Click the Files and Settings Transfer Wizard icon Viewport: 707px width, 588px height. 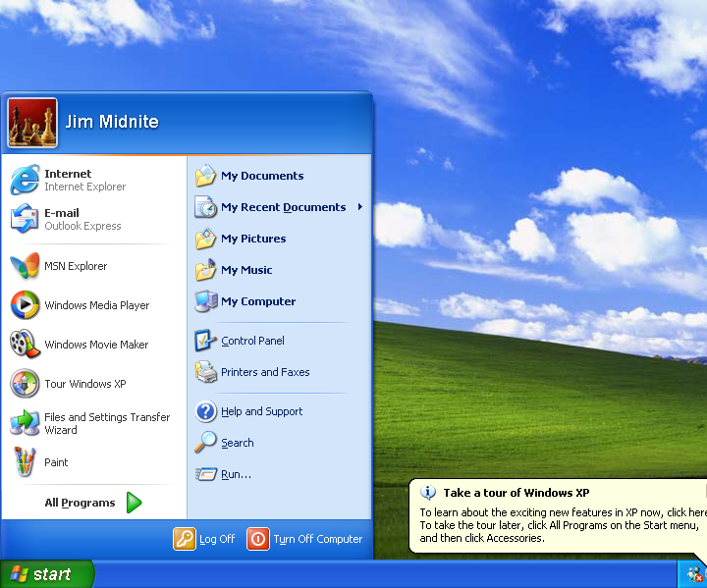pyautogui.click(x=25, y=422)
